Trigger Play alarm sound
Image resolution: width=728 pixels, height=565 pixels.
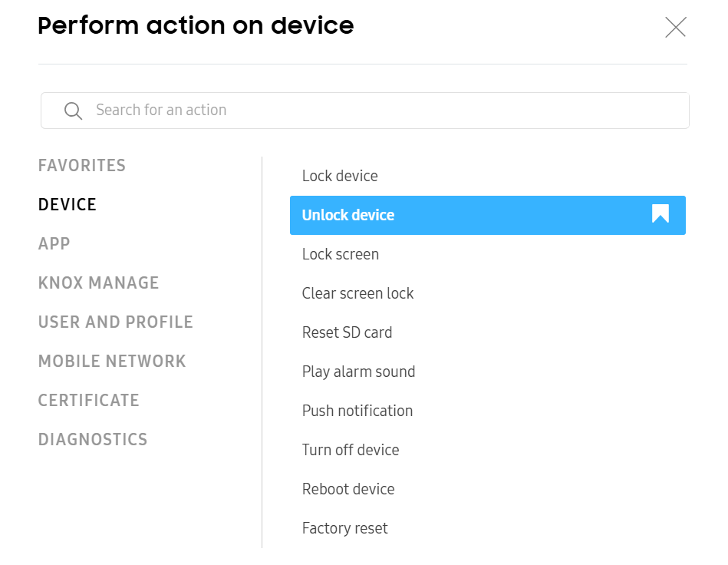(358, 372)
